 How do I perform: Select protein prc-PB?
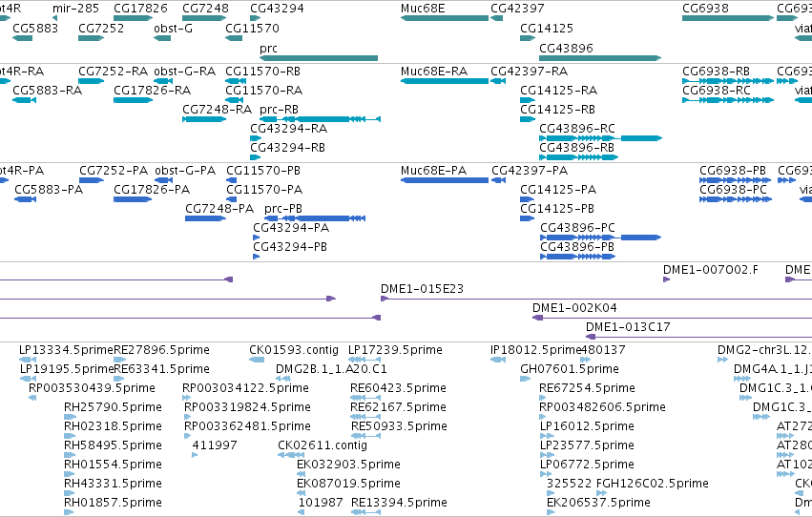pyautogui.click(x=315, y=218)
